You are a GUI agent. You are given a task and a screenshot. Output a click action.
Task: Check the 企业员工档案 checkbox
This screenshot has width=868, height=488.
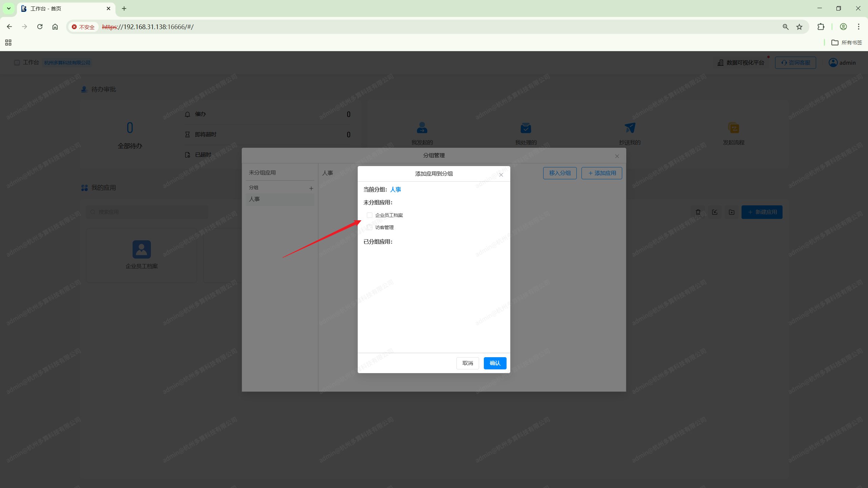click(370, 215)
